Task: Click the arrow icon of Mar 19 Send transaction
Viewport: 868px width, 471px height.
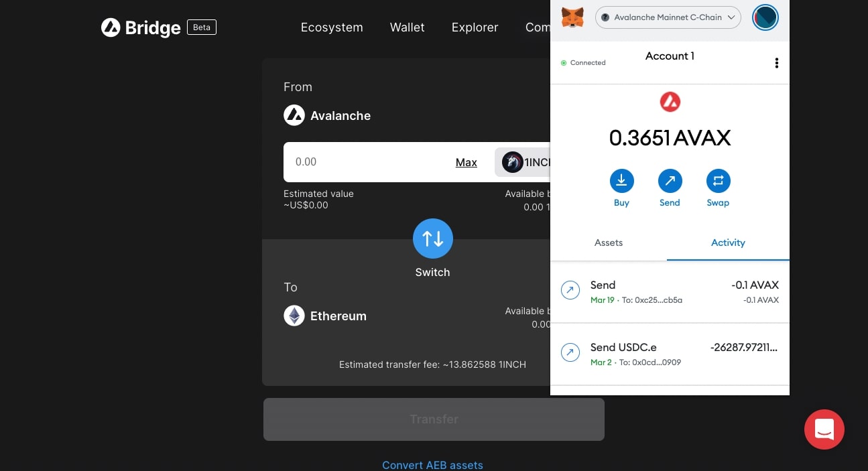Action: click(570, 291)
